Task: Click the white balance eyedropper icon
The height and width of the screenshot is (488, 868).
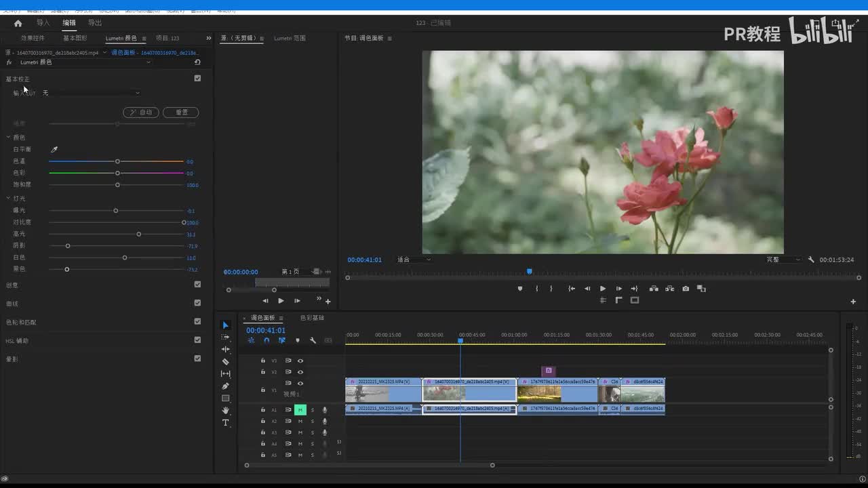Action: 54,150
